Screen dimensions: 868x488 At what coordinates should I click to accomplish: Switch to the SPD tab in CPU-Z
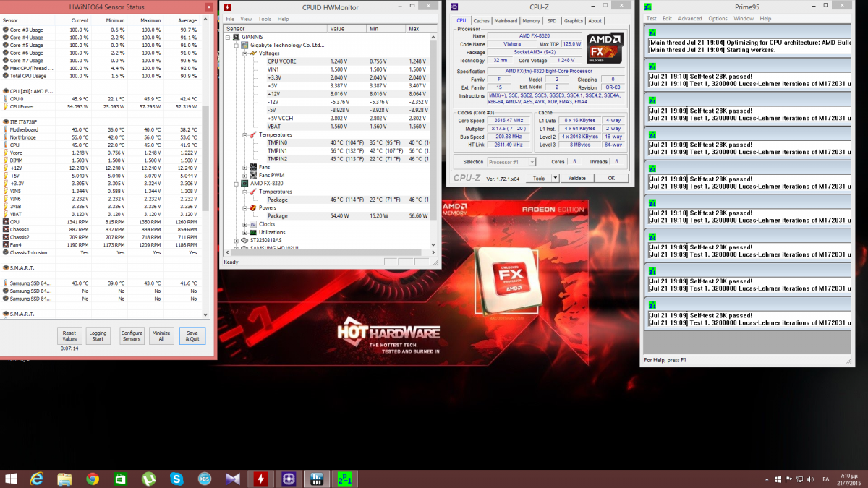pos(552,21)
